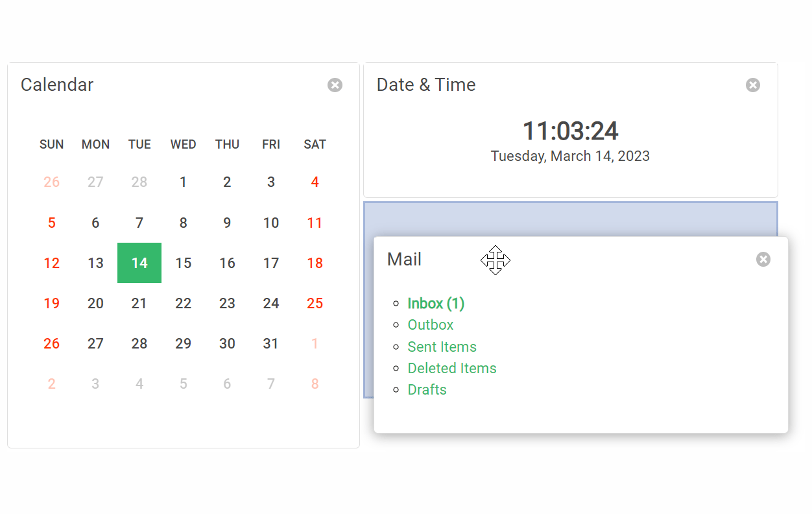This screenshot has height=514, width=812.
Task: Pick Saturday March 25
Action: (315, 303)
